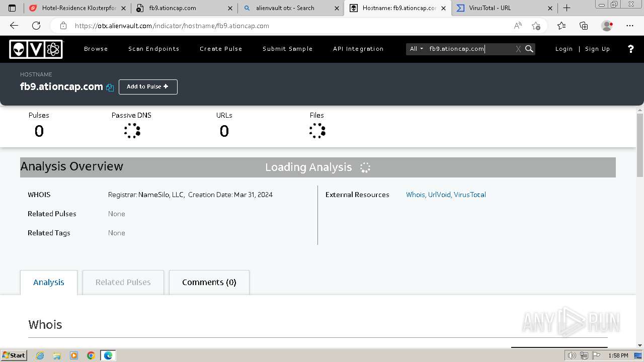Viewport: 644px width, 362px height.
Task: Click the browser back arrow
Action: [14, 26]
